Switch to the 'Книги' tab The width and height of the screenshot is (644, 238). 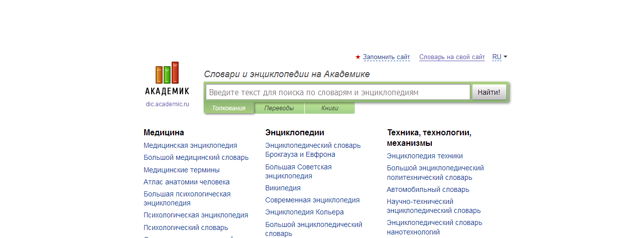(x=330, y=108)
